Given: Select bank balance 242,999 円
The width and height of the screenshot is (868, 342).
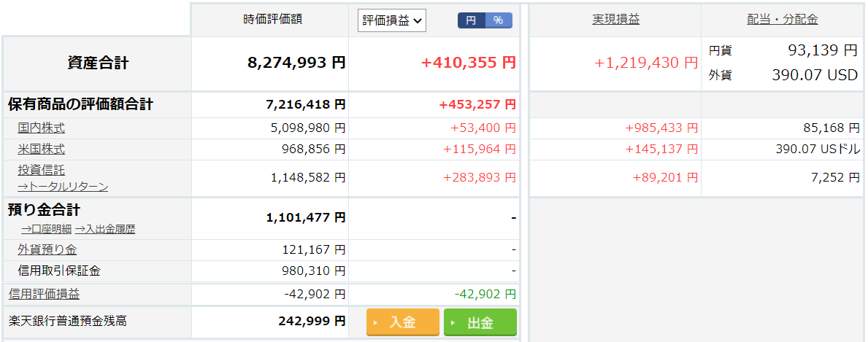Looking at the screenshot, I should 311,321.
